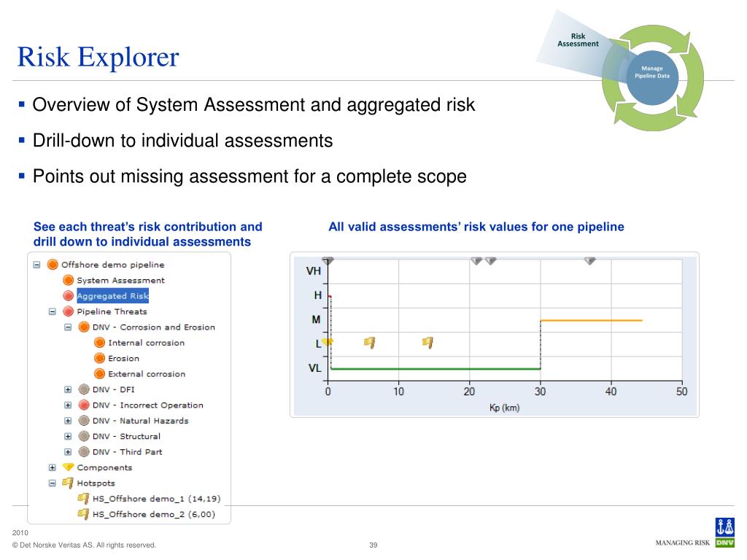Expand the DNV - Structural branch

coord(68,436)
